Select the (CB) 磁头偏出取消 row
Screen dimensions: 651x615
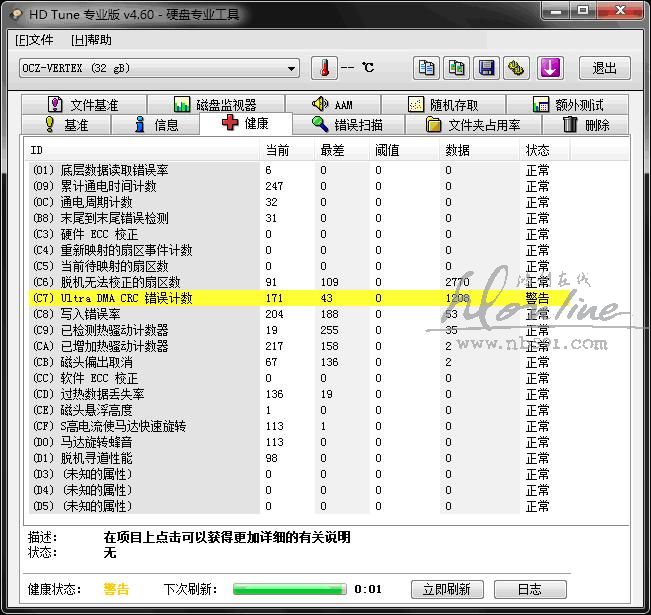pos(299,362)
